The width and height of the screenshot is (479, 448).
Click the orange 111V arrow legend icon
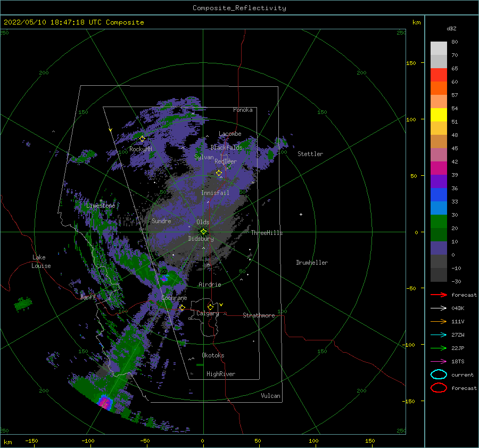click(x=439, y=321)
